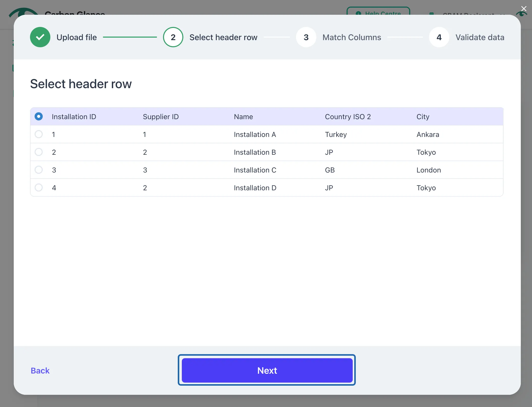Click the Validate data step label
The height and width of the screenshot is (407, 532).
coord(480,37)
